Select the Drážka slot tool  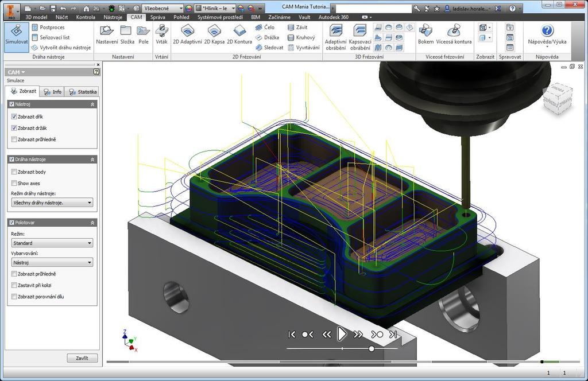(268, 37)
